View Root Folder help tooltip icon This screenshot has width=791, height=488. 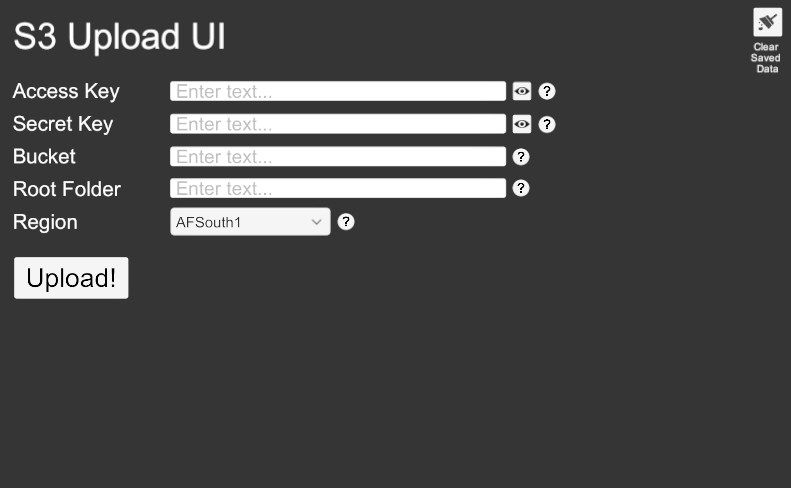[521, 188]
